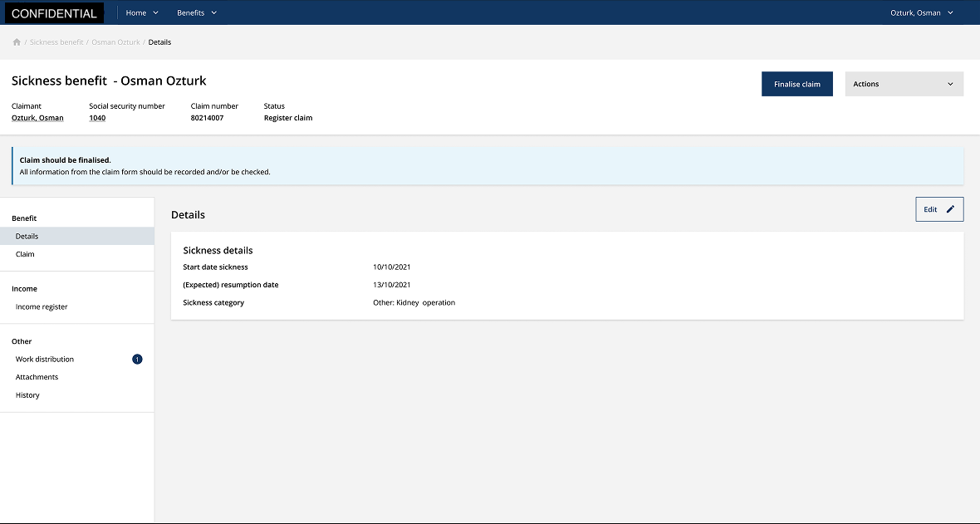
Task: Select Claim in the sidebar
Action: (x=25, y=254)
